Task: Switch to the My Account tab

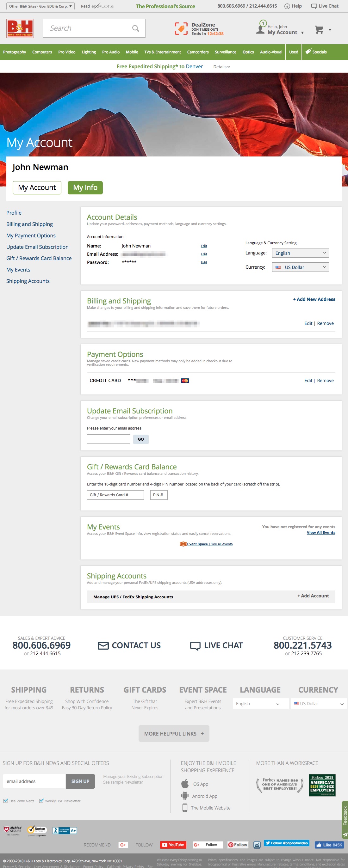Action: 37,188
